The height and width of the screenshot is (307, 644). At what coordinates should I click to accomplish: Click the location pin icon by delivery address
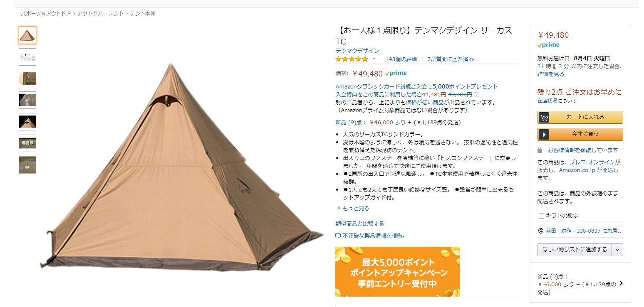[x=540, y=231]
